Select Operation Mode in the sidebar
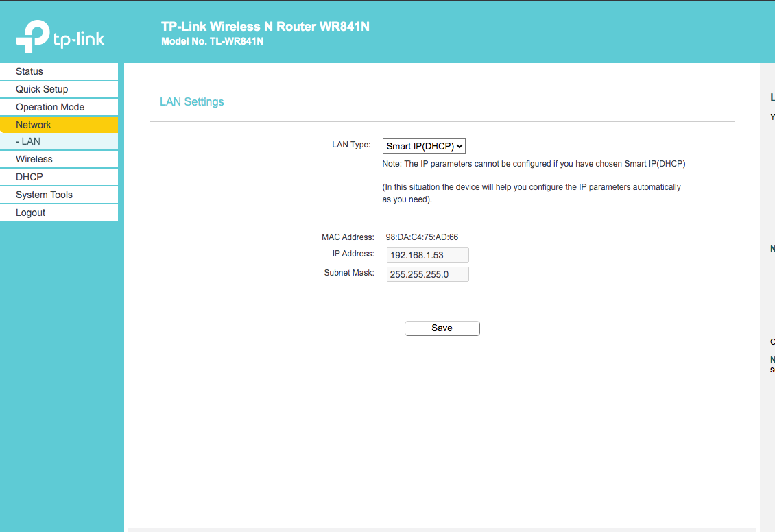 (59, 107)
